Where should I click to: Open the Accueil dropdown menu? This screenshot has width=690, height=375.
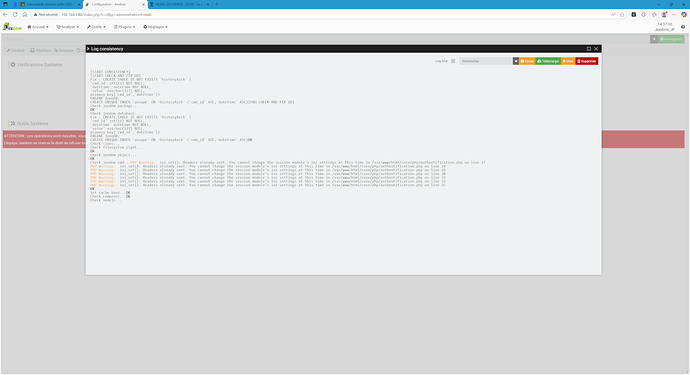(38, 27)
